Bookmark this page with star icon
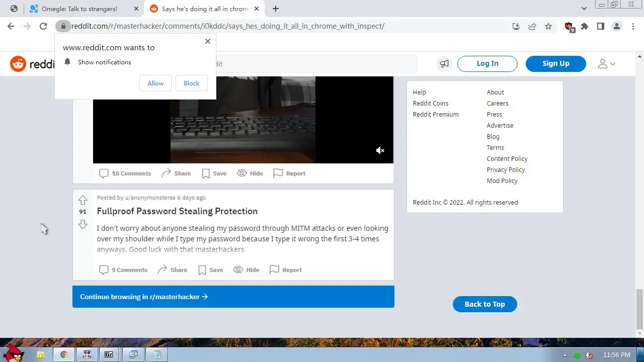The width and height of the screenshot is (644, 362). click(548, 26)
